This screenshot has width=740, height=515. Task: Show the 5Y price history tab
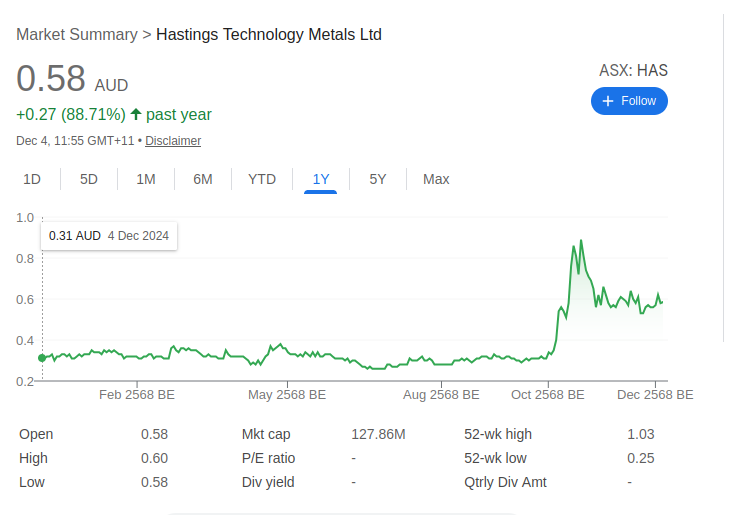point(378,179)
